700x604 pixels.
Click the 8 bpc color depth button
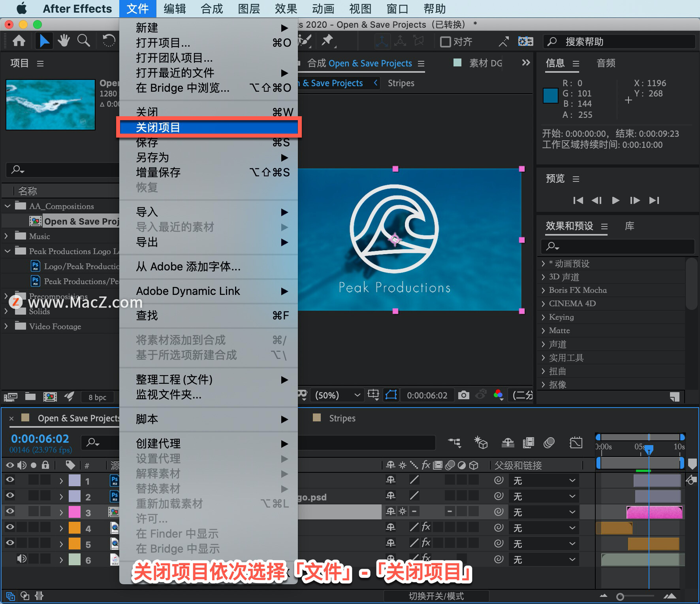(x=97, y=397)
